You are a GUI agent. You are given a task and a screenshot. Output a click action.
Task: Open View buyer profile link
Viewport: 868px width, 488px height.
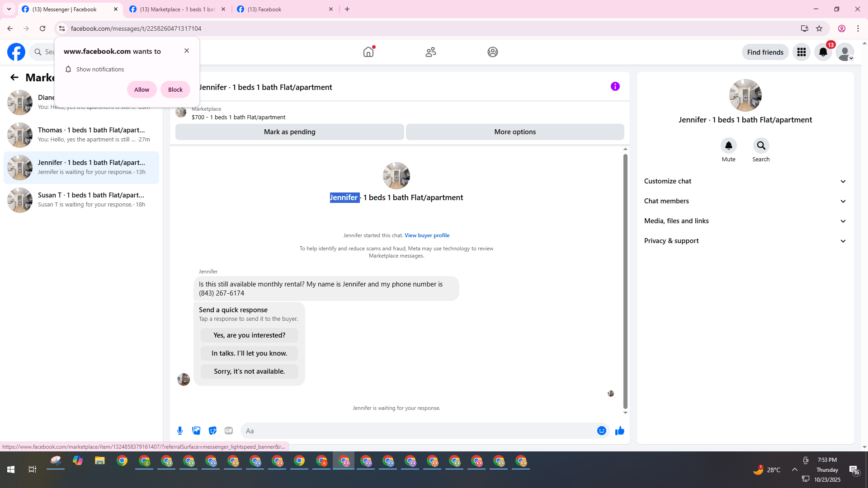coord(427,235)
